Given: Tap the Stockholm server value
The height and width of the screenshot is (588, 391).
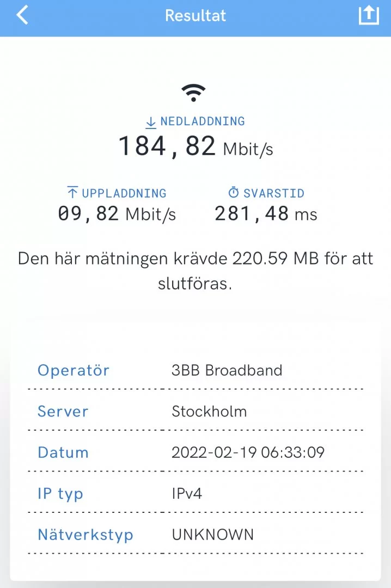Looking at the screenshot, I should [x=209, y=412].
